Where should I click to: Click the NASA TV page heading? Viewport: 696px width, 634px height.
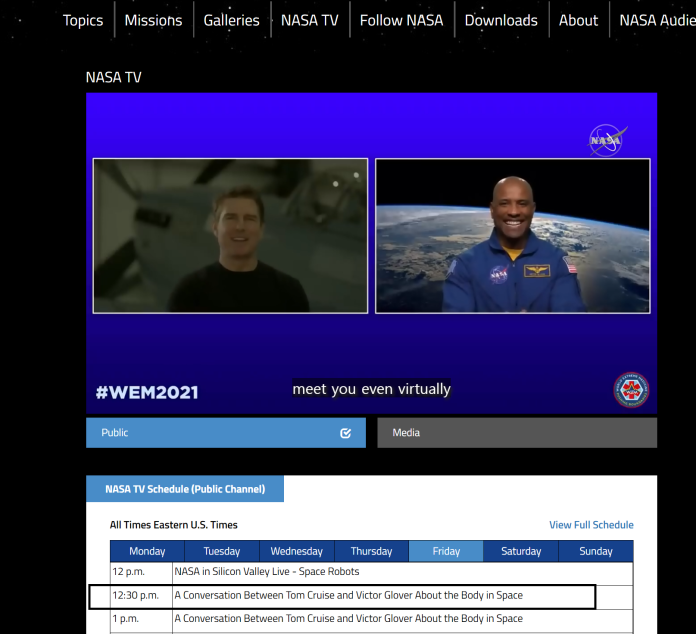[113, 77]
